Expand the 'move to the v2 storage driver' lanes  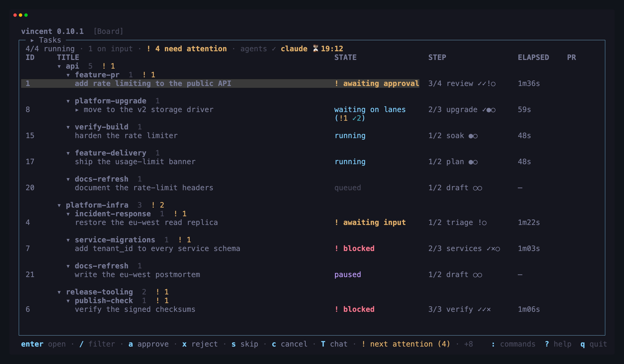coord(77,110)
